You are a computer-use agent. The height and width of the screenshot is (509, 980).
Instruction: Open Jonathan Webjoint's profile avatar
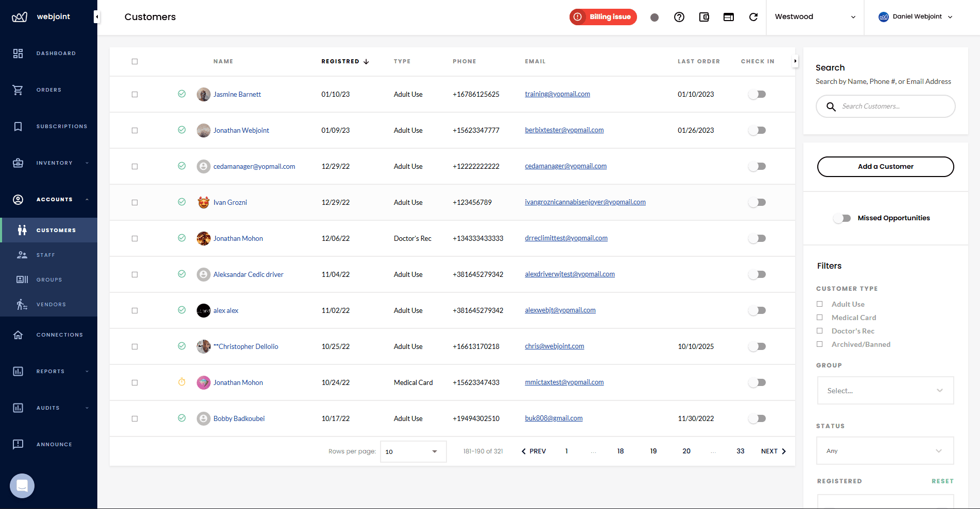(203, 130)
